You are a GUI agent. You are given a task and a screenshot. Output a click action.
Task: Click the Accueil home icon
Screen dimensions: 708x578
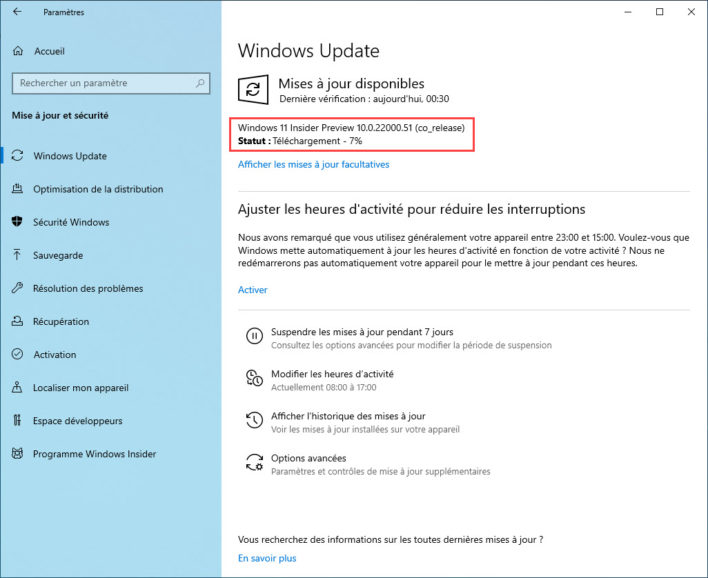click(x=18, y=51)
